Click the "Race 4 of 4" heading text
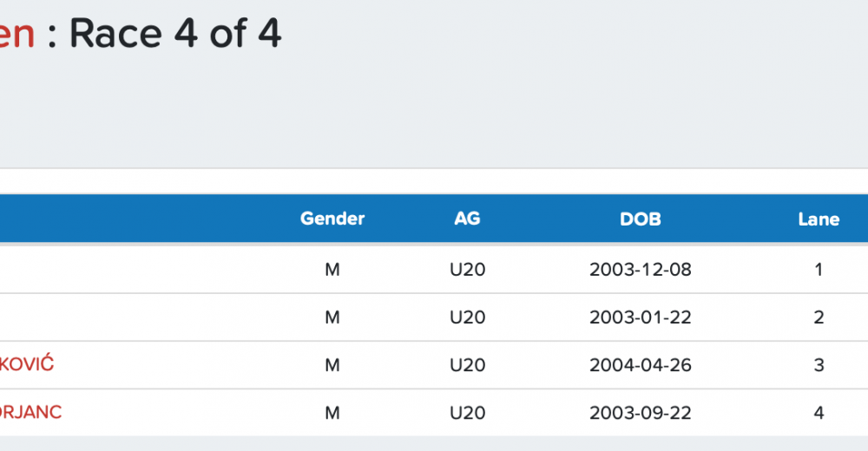Image resolution: width=868 pixels, height=451 pixels. click(x=175, y=35)
